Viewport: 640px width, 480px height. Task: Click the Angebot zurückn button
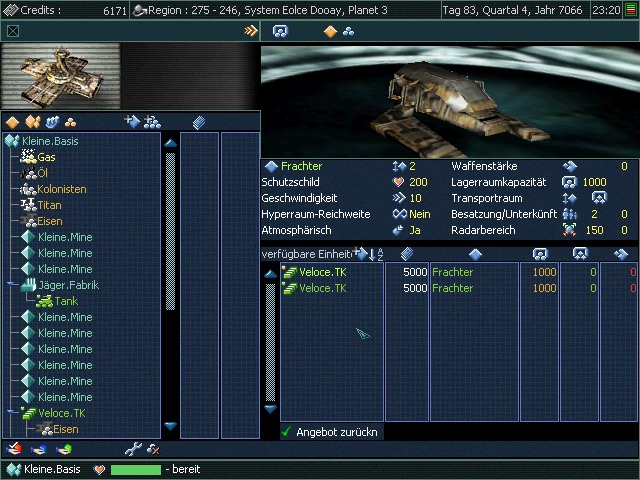[336, 432]
